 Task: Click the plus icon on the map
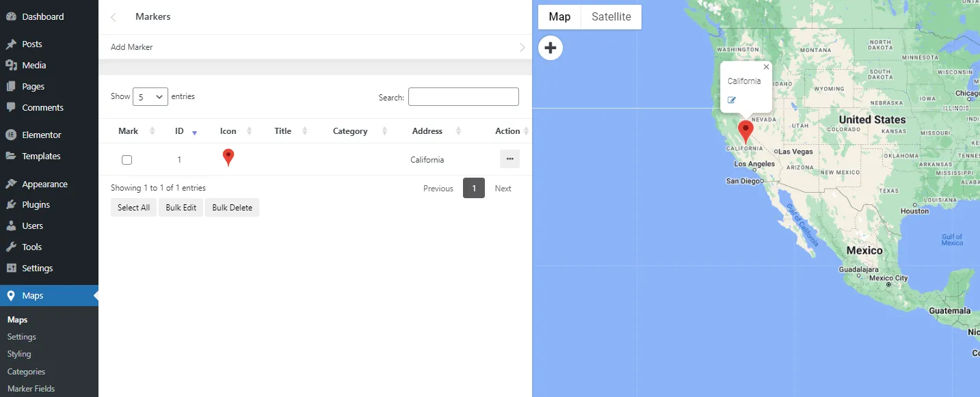pyautogui.click(x=551, y=47)
